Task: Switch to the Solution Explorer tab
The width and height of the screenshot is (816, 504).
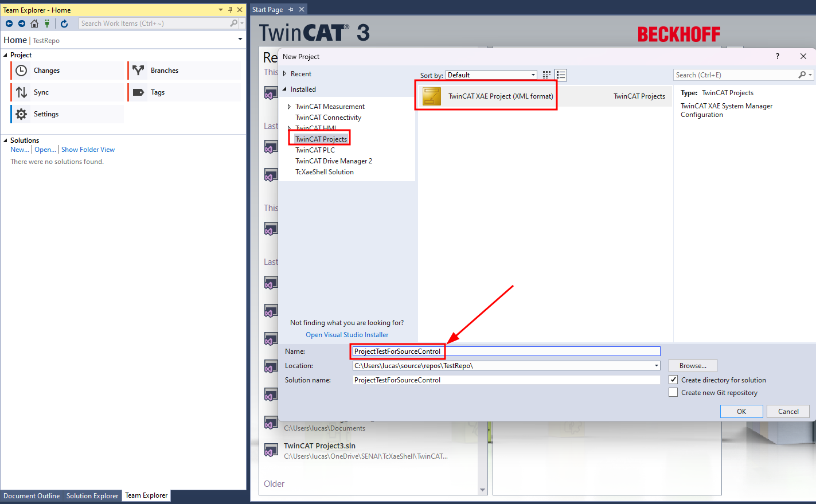Action: pyautogui.click(x=92, y=496)
